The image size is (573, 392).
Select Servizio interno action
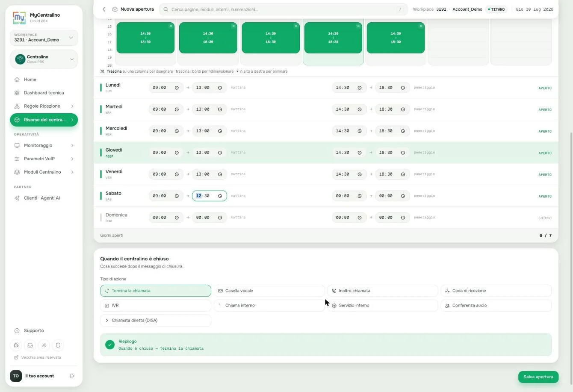tap(383, 306)
